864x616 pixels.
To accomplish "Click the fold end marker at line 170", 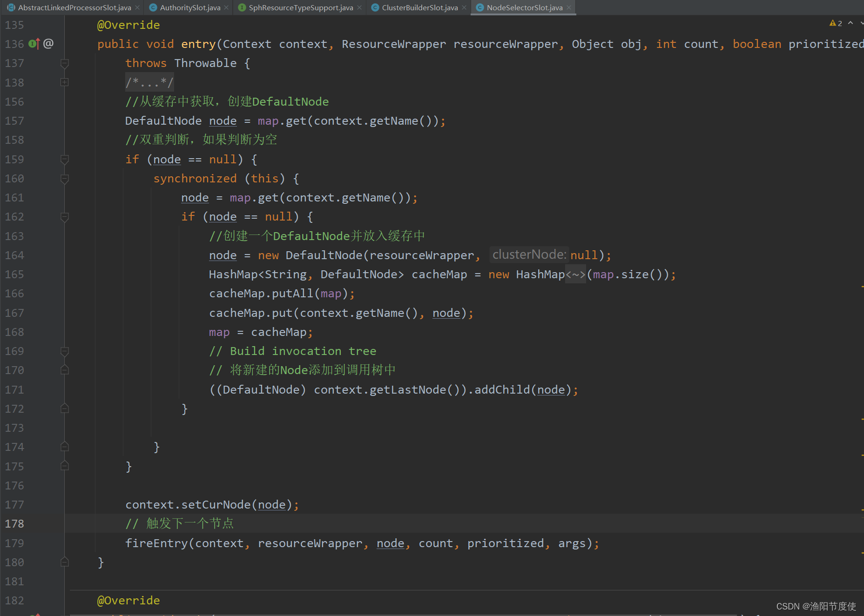I will tap(65, 370).
